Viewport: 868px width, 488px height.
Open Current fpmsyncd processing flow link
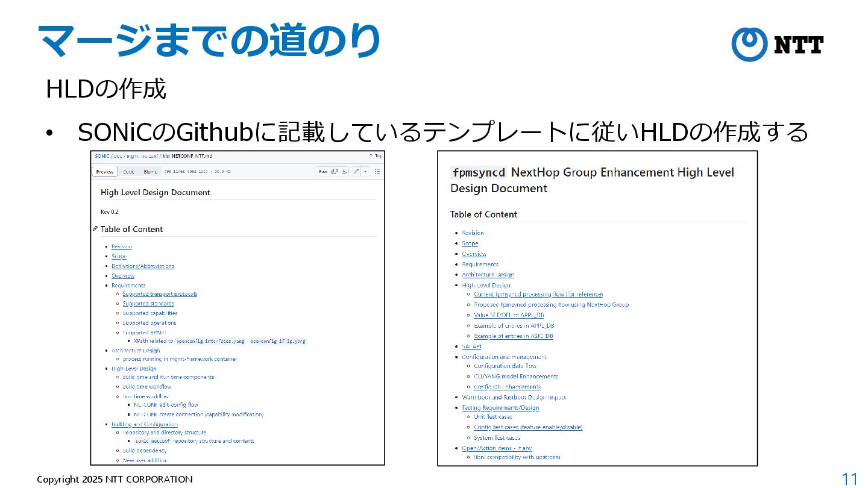coord(538,295)
